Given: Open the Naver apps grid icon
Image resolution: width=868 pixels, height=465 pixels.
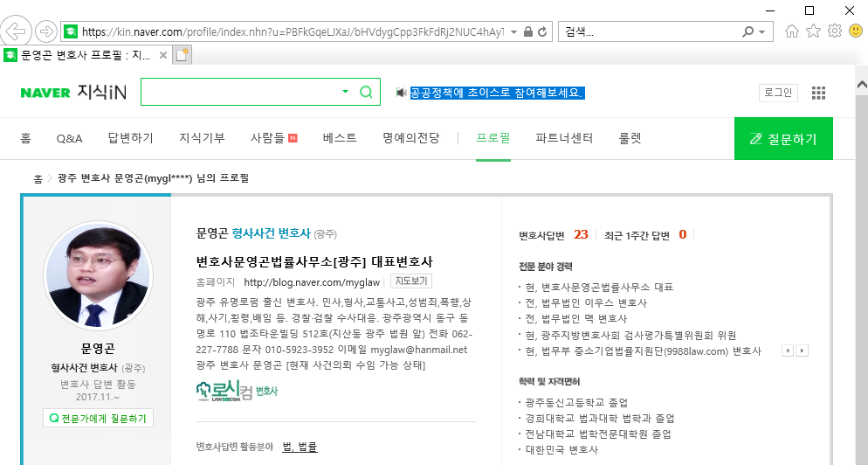Looking at the screenshot, I should pos(818,93).
